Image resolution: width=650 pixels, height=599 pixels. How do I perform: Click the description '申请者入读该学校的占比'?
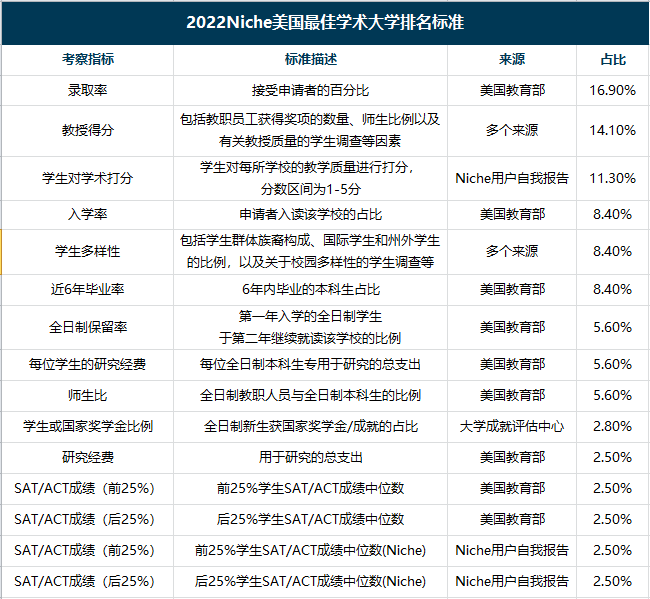[310, 214]
